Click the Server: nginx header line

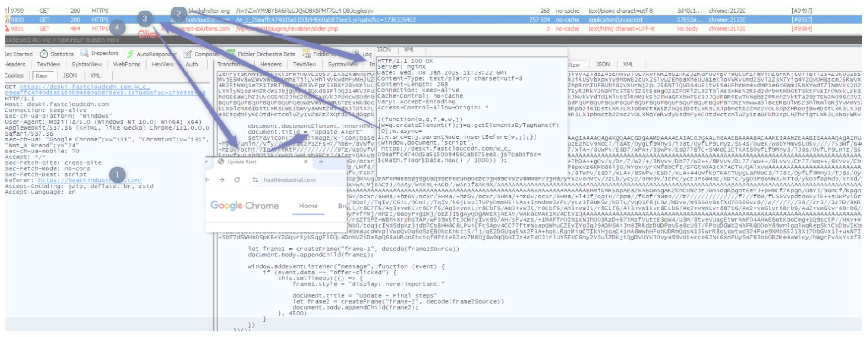click(401, 67)
